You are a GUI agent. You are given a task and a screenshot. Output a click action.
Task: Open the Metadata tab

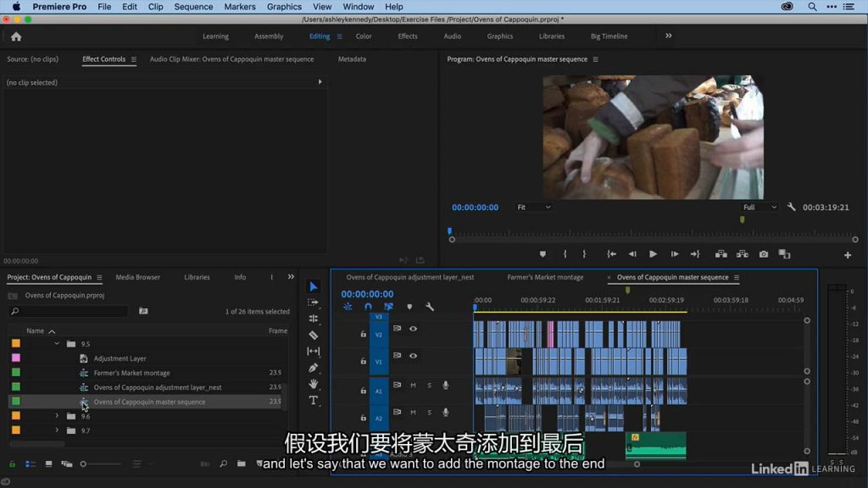(352, 59)
